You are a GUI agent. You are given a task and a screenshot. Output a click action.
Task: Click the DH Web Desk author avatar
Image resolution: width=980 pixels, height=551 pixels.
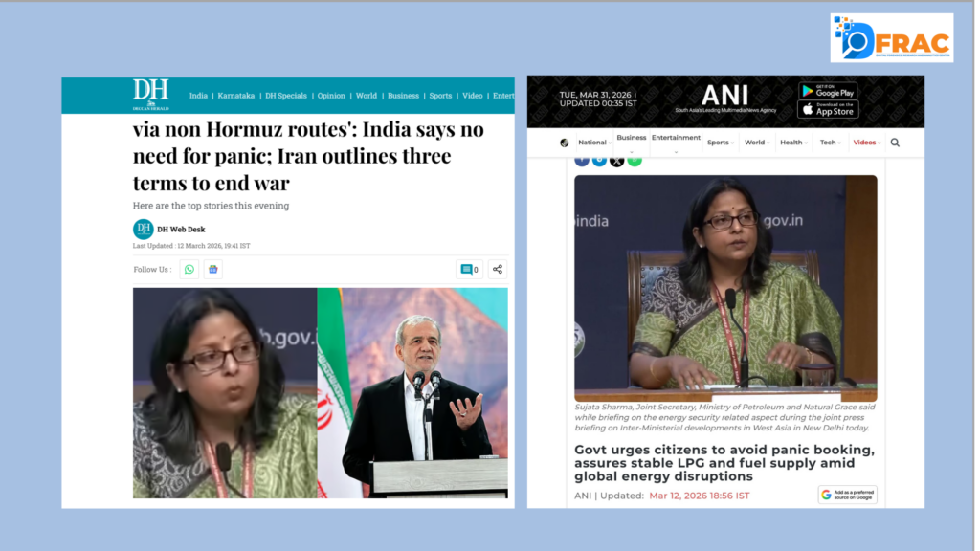point(144,230)
